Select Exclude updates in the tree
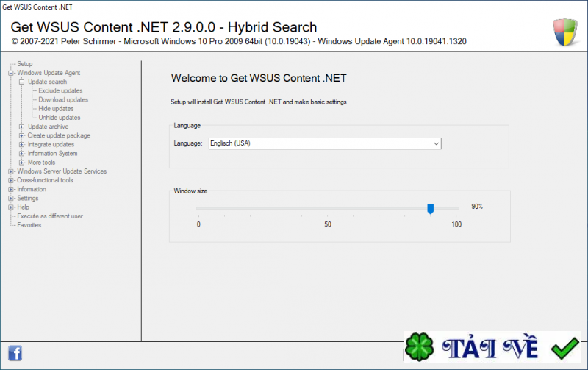The height and width of the screenshot is (370, 588). (60, 90)
